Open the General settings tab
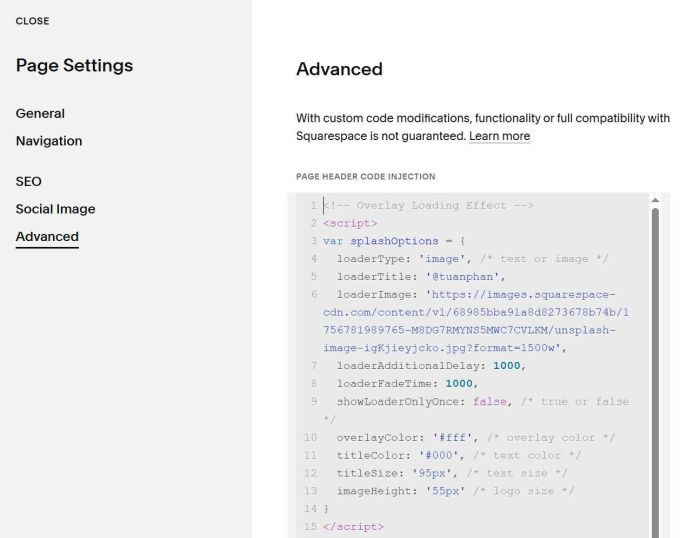This screenshot has width=700, height=538. pos(40,114)
